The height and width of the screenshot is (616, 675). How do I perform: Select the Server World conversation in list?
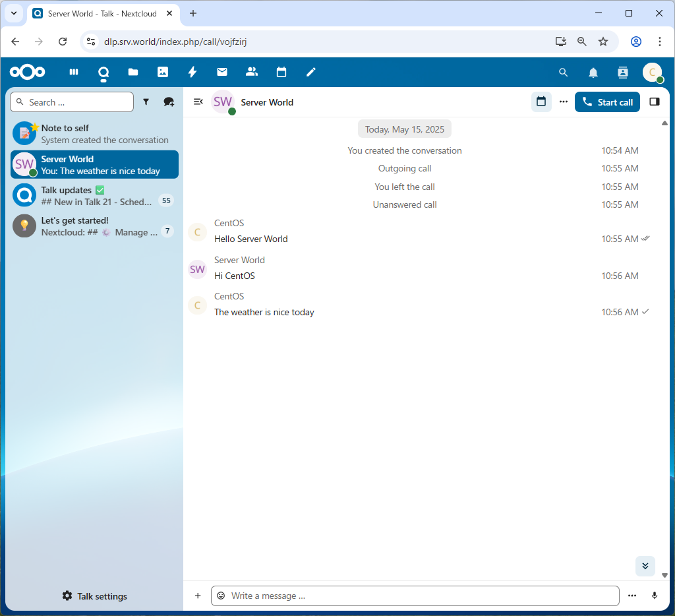94,165
